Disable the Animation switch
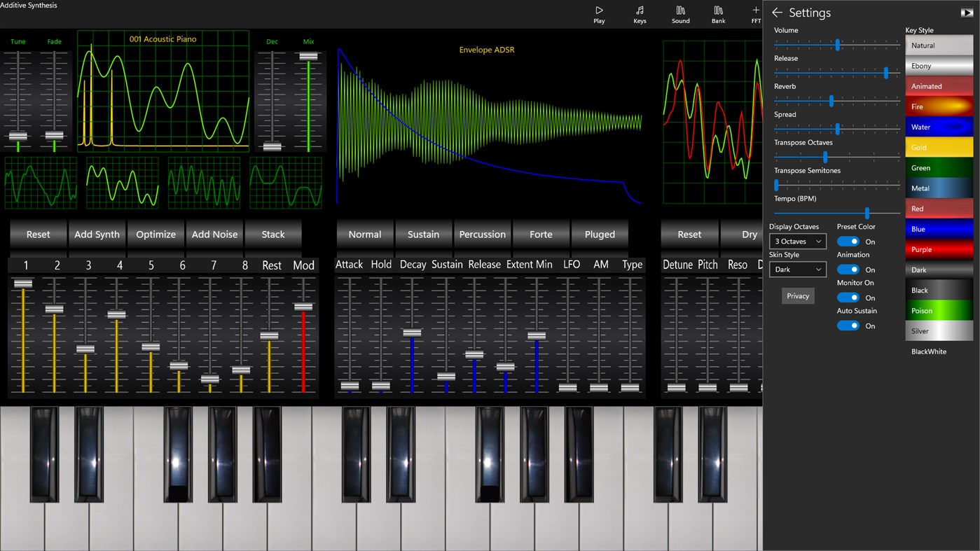980x551 pixels. tap(848, 269)
